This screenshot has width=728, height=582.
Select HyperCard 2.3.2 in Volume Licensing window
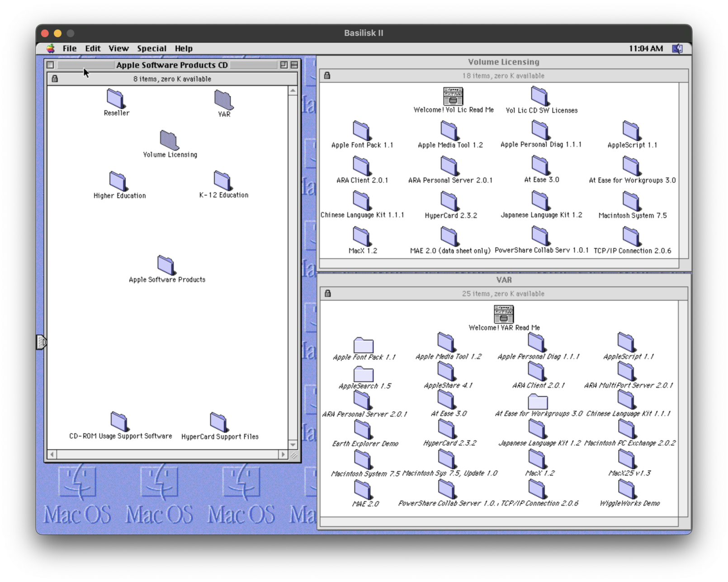449,201
